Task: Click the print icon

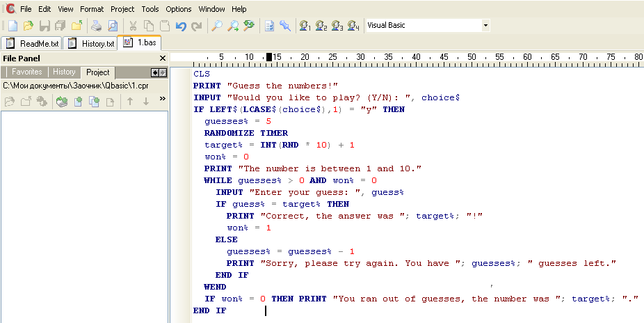Action: 97,26
